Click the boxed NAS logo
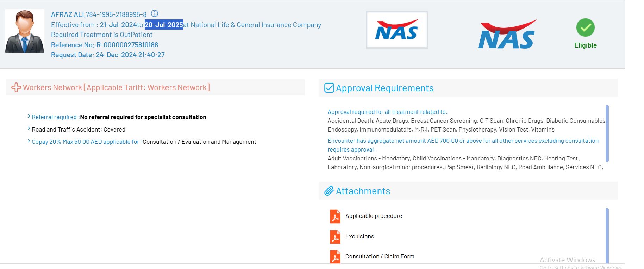The width and height of the screenshot is (644, 269). [397, 30]
